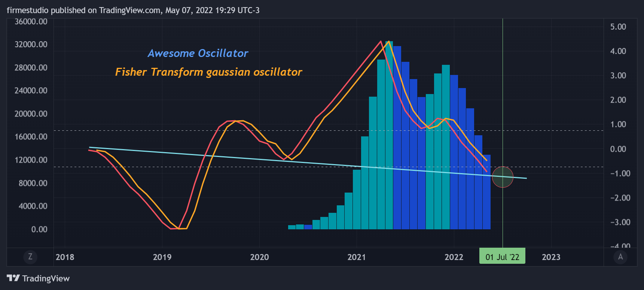644x290 pixels.
Task: Click the 12000.00 left scale value
Action: pos(31,160)
